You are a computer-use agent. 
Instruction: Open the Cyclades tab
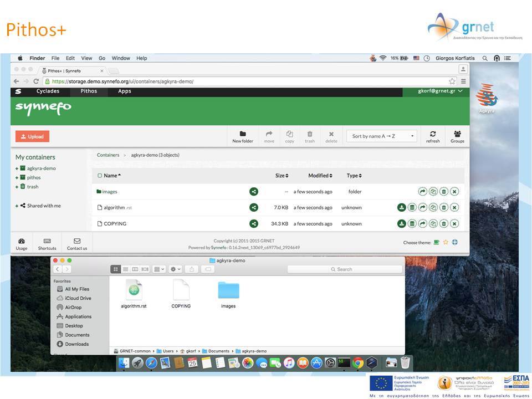pyautogui.click(x=48, y=91)
